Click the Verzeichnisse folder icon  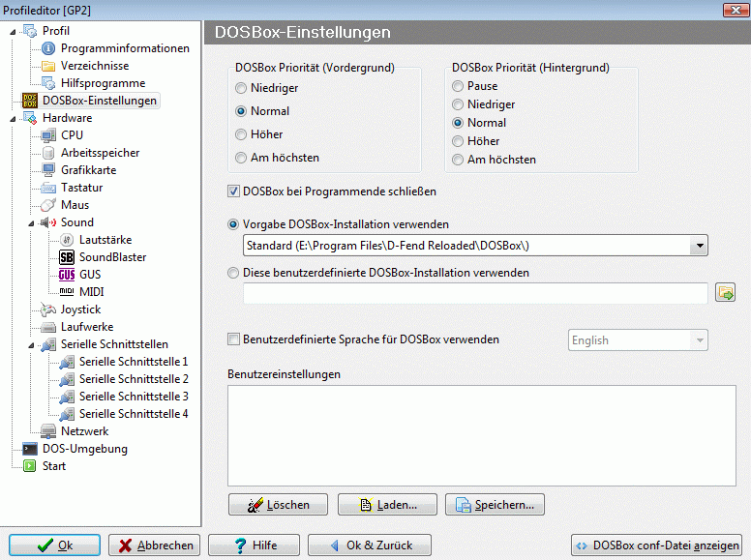48,66
